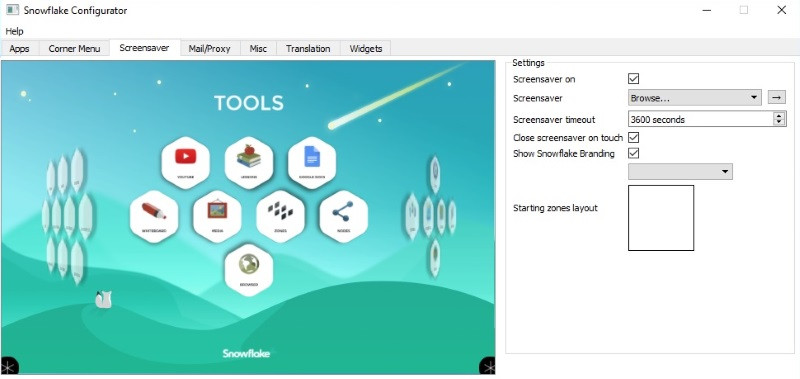
Task: Click the Snowflake Configurator title bar icon
Action: (x=12, y=10)
